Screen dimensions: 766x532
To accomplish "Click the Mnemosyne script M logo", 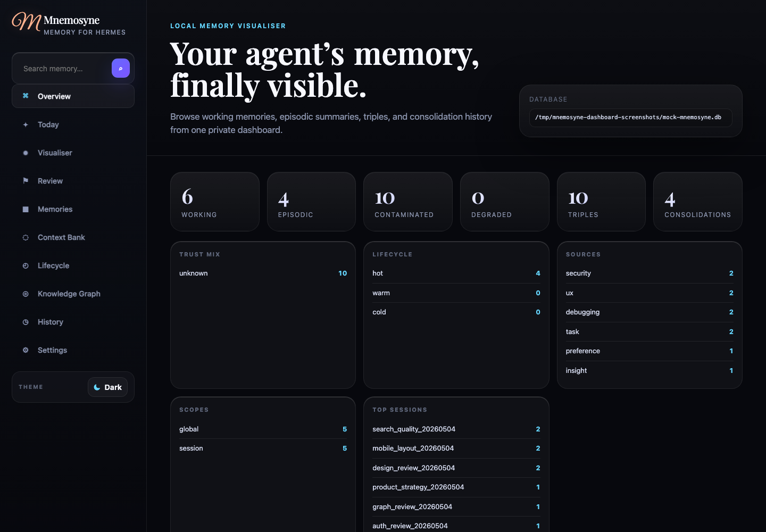I will pyautogui.click(x=27, y=21).
